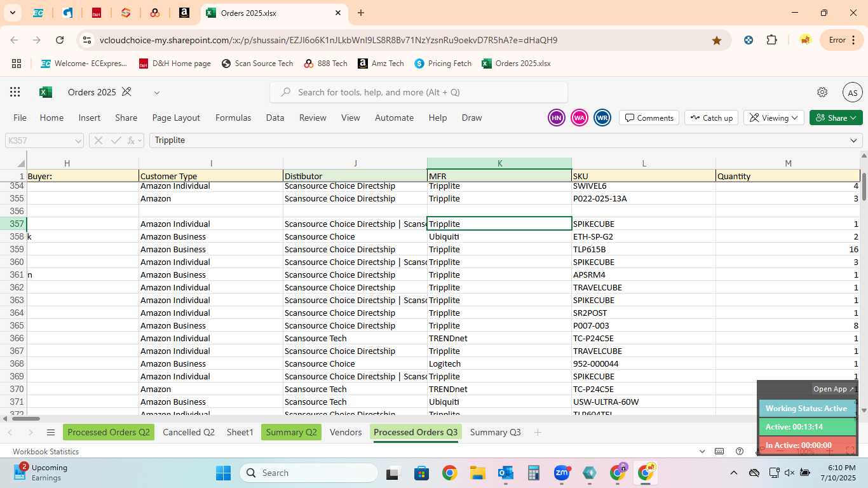Click the Catch up button
Image resolution: width=868 pixels, height=488 pixels.
click(711, 118)
